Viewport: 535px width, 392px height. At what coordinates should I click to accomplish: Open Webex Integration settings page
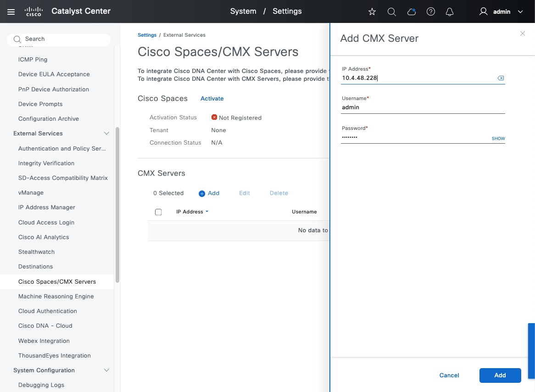(x=44, y=341)
